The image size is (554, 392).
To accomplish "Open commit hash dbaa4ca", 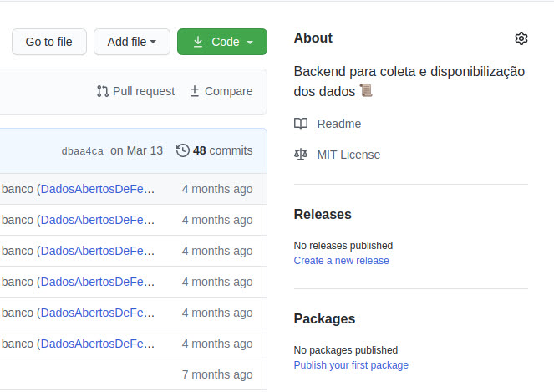I will (83, 151).
